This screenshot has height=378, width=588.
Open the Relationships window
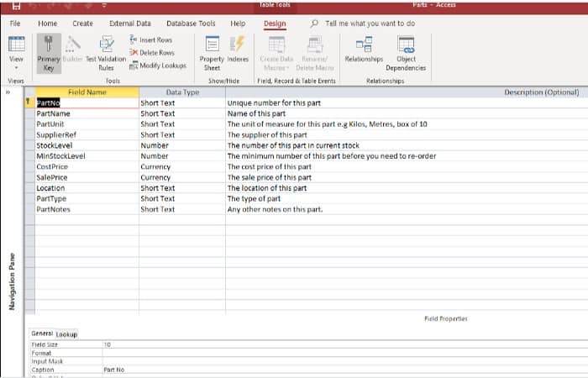click(x=364, y=49)
